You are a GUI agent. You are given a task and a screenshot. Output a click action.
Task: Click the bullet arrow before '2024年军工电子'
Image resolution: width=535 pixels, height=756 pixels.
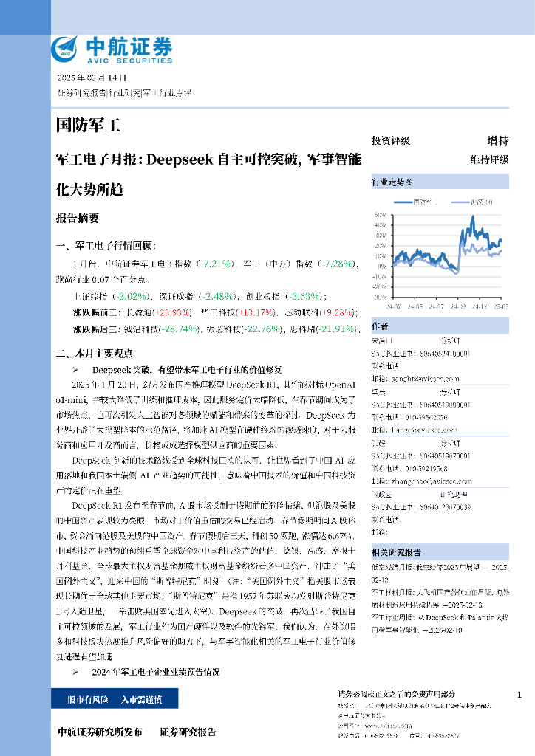(x=75, y=672)
